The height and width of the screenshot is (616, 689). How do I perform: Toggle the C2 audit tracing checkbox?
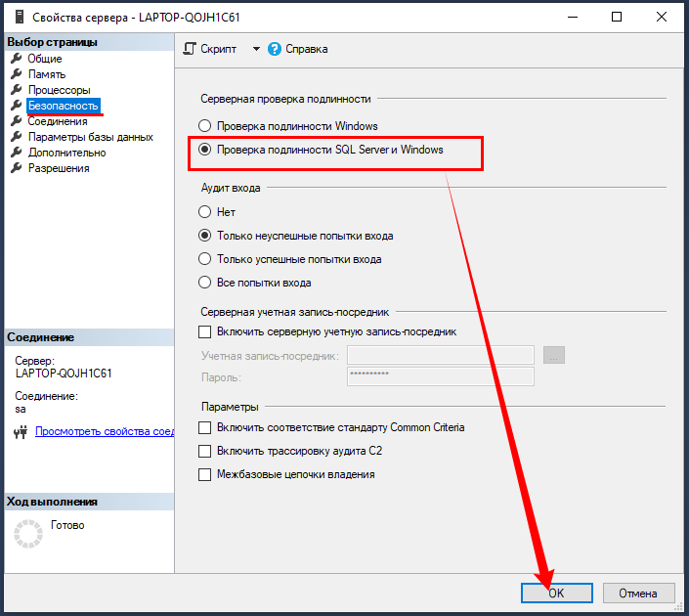point(204,452)
